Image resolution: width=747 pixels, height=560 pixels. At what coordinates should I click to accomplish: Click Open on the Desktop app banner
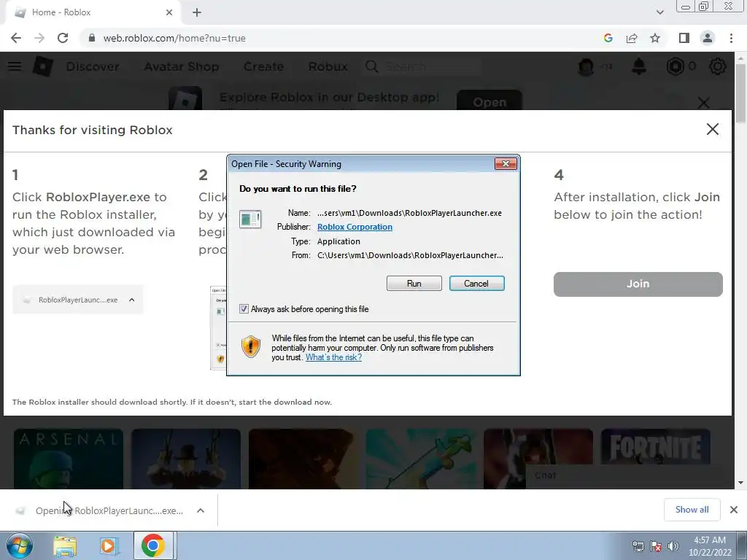[x=489, y=101]
